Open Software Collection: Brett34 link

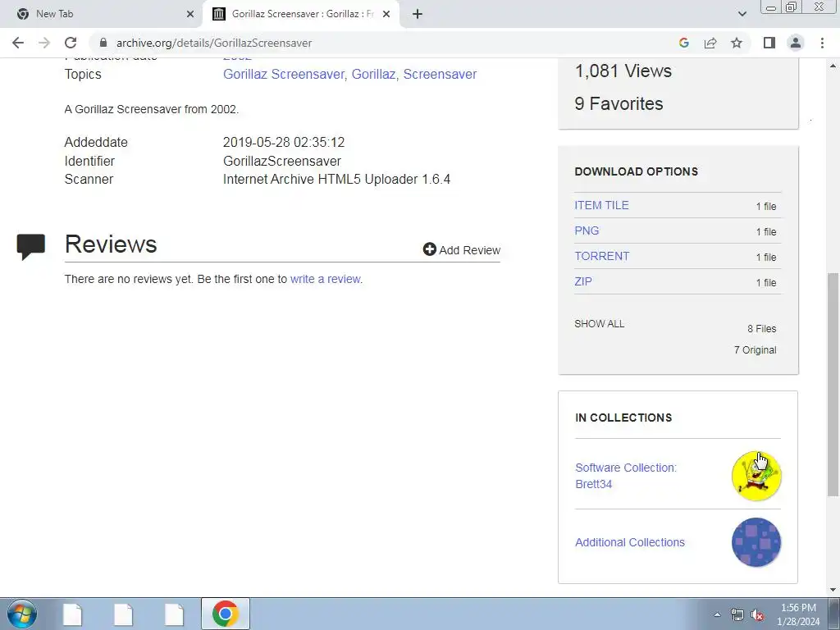(626, 476)
